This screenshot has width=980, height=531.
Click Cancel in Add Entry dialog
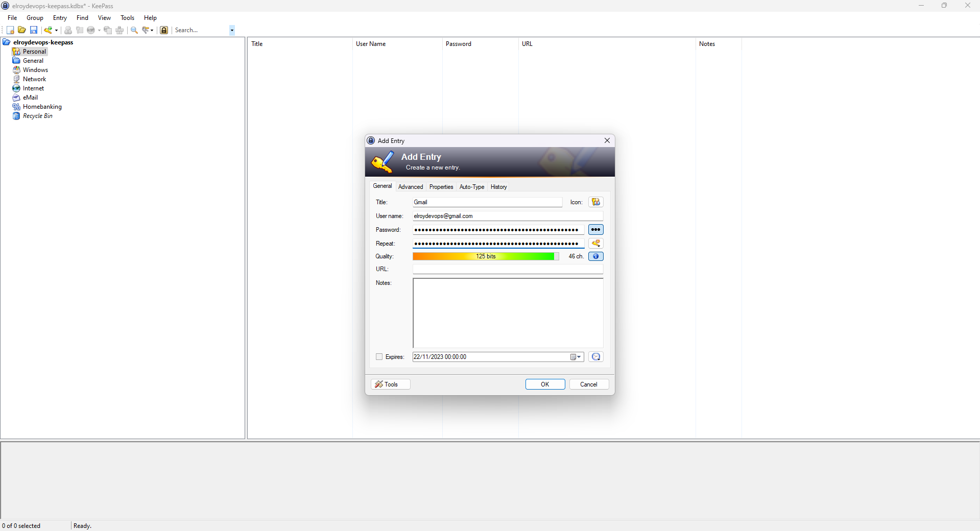pyautogui.click(x=589, y=384)
